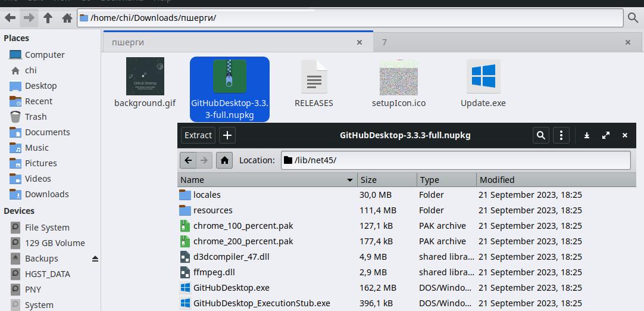Go to archive root home button
Screen dimensions: 644x311
point(224,160)
